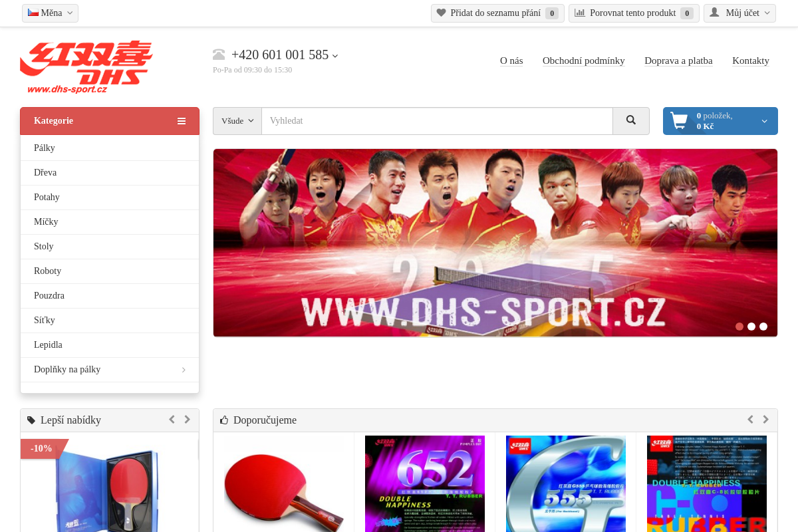
Task: Click the shopping cart icon
Action: tap(679, 120)
